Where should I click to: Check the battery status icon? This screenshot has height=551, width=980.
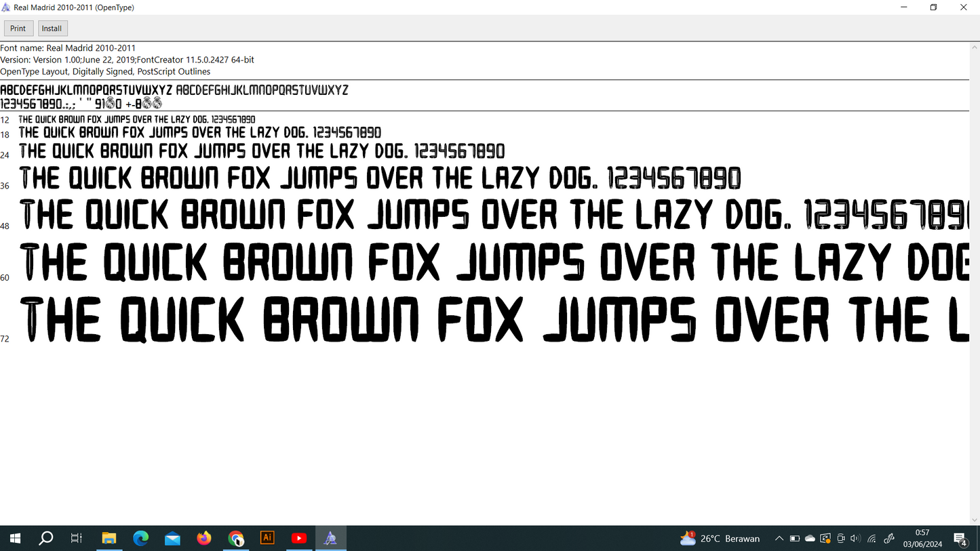795,539
